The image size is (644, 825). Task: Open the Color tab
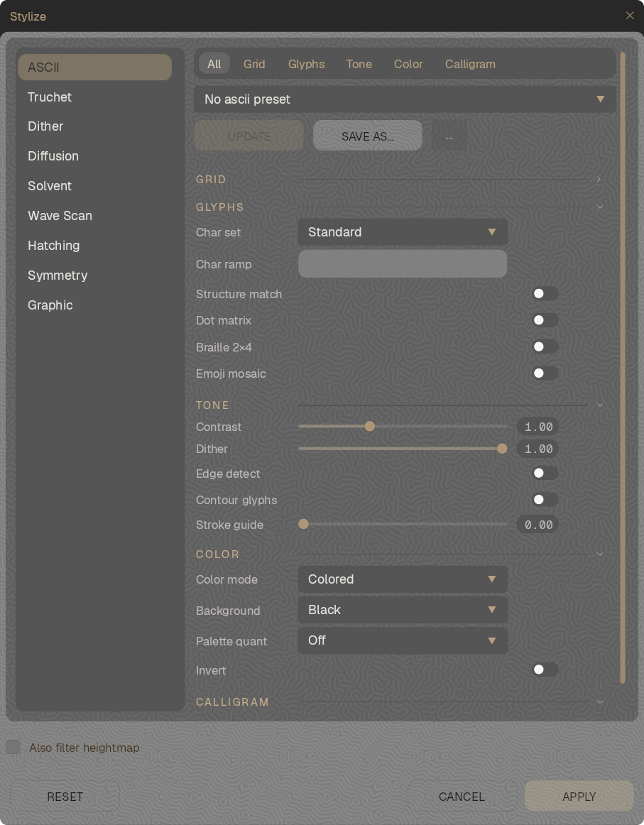[408, 64]
